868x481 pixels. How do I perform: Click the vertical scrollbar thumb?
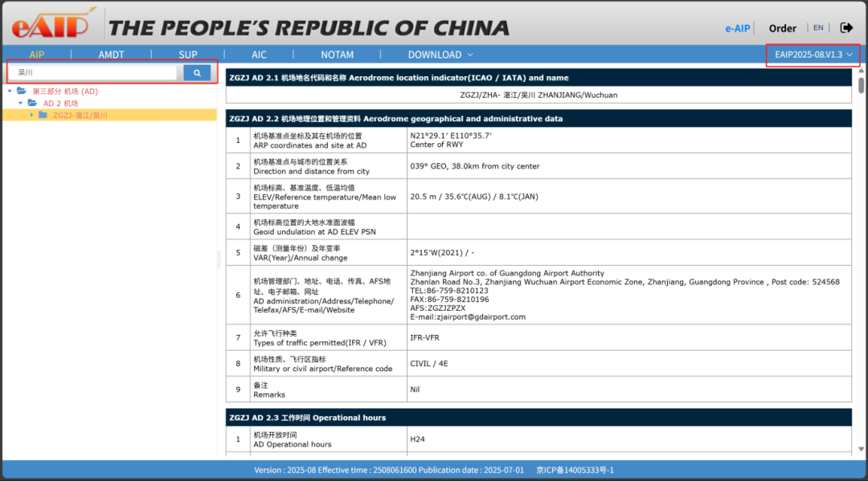(x=861, y=85)
